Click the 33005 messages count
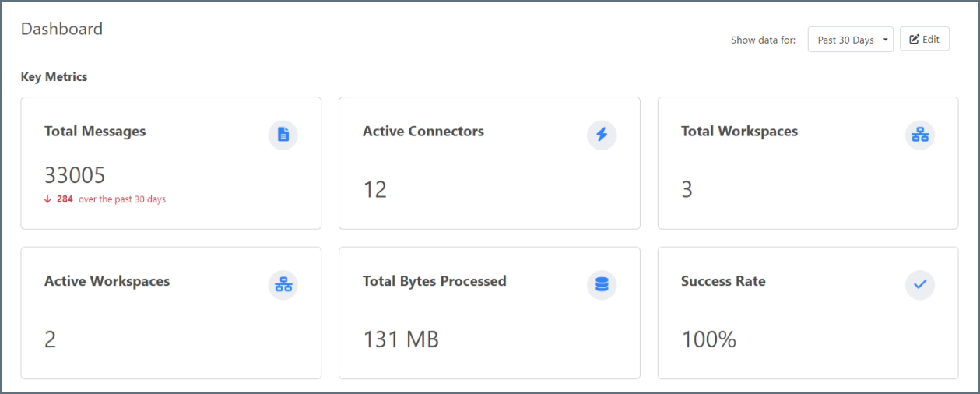Viewport: 980px width, 394px height. click(76, 175)
